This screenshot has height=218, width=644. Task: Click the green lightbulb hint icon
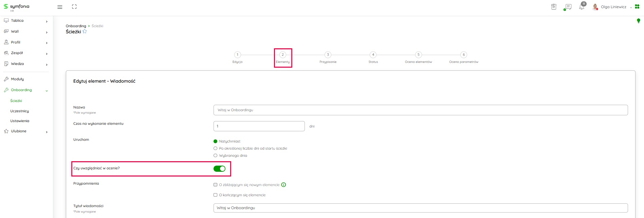point(638,21)
